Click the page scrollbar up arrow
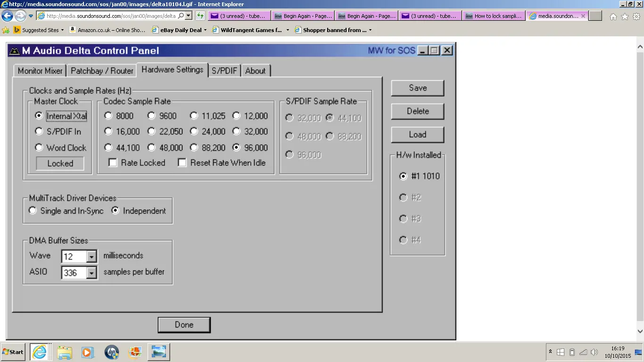Image resolution: width=644 pixels, height=362 pixels. click(x=640, y=47)
